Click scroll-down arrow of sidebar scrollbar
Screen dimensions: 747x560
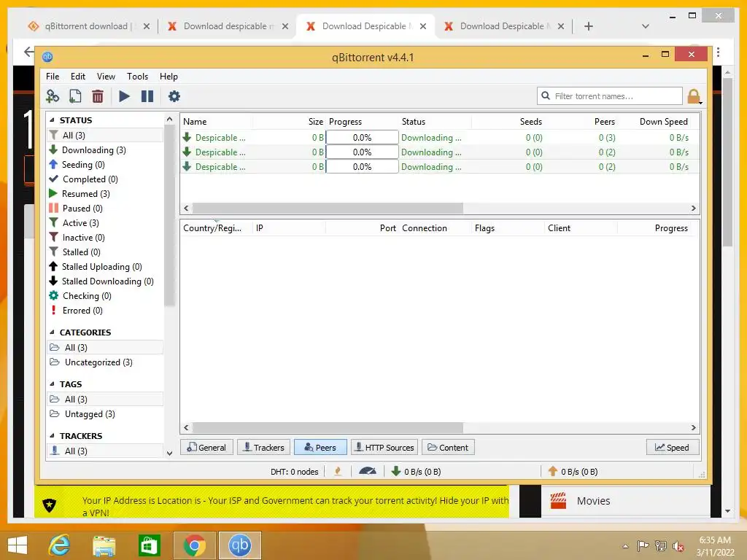pos(169,454)
